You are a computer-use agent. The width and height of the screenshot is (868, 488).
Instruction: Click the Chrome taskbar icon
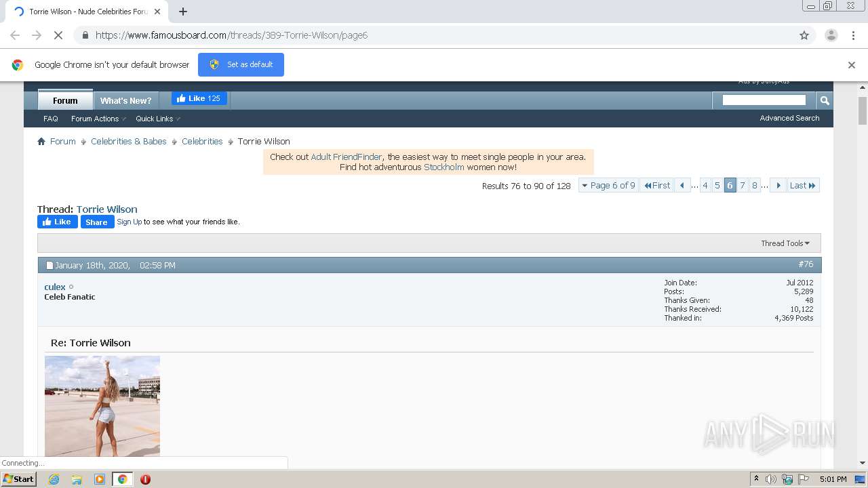[x=122, y=479]
